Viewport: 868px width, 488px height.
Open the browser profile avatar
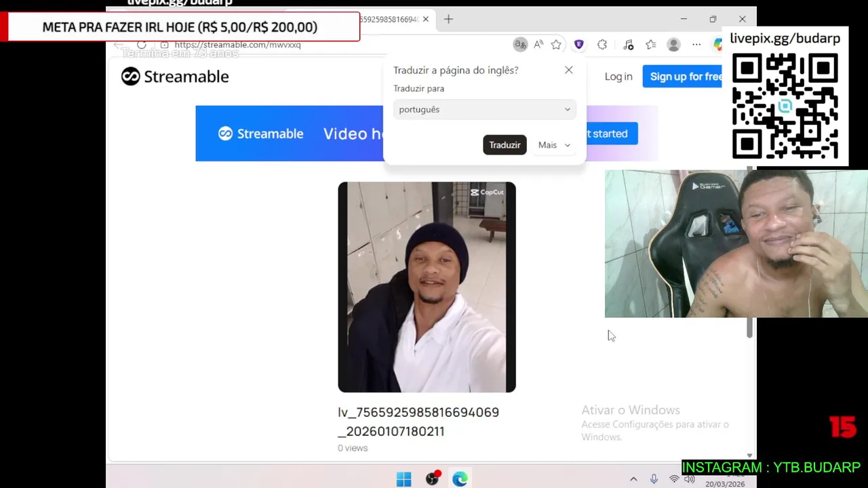point(673,45)
